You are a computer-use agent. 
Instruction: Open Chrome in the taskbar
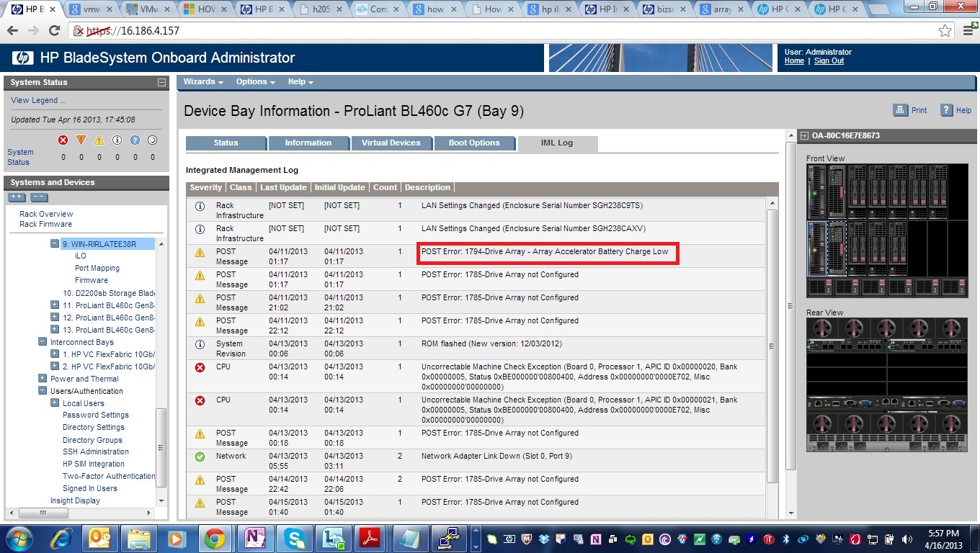213,538
